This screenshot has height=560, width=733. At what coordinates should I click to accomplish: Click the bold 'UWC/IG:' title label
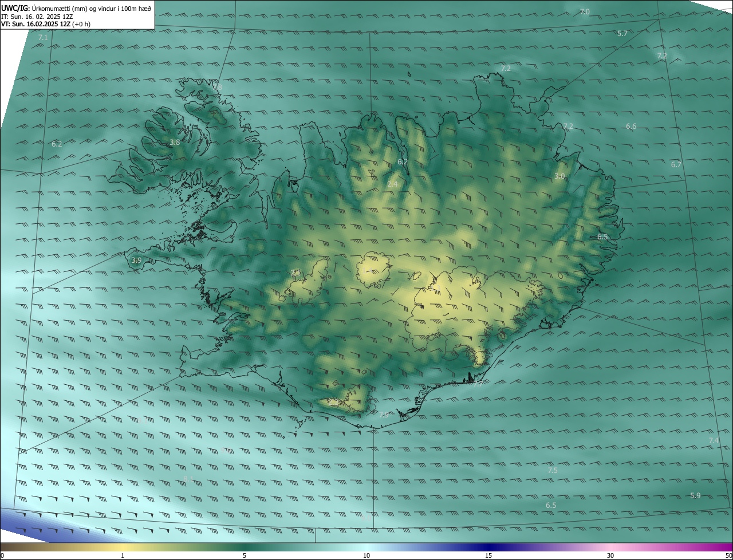coord(15,8)
